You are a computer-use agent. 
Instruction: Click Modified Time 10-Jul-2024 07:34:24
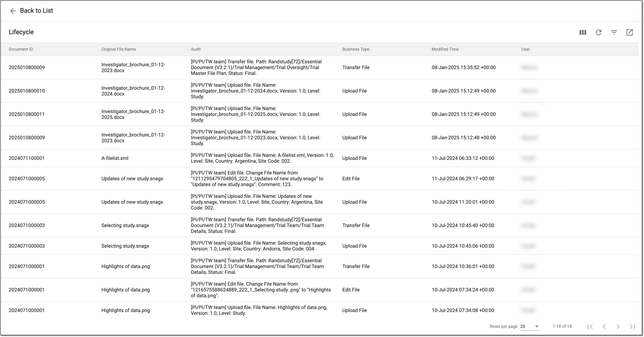(x=463, y=290)
